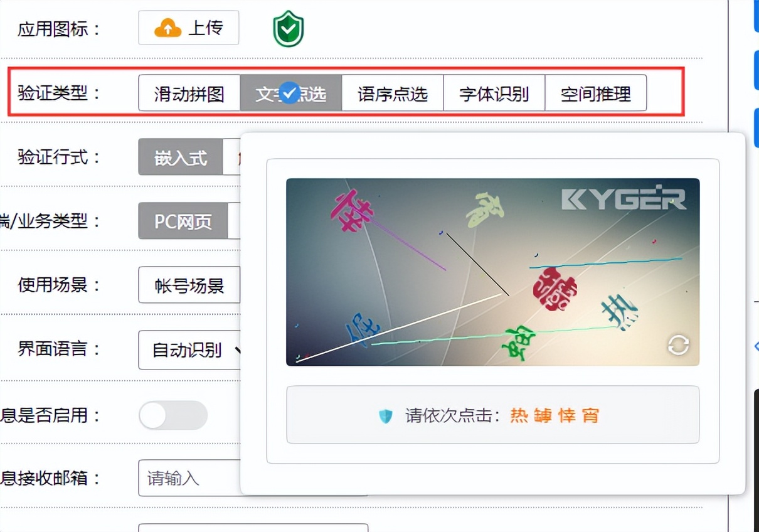Switch to the 滑动拼图 verification tab

(189, 92)
